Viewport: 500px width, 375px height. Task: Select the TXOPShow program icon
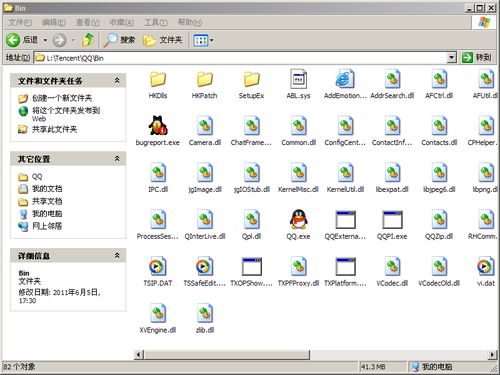252,267
